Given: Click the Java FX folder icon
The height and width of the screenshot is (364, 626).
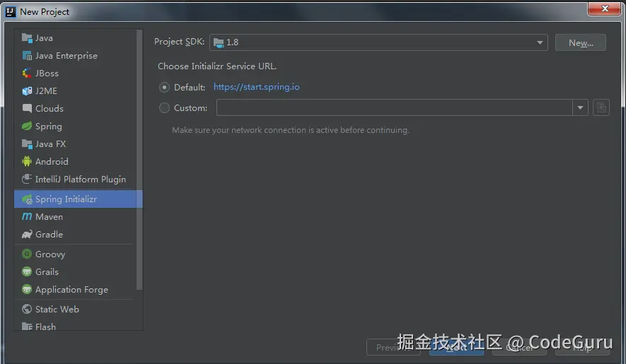Looking at the screenshot, I should (27, 144).
